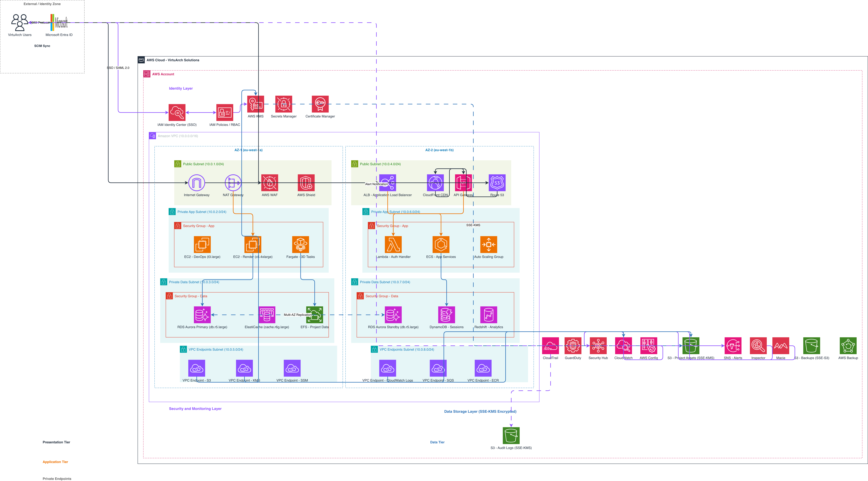
Task: Select the RDS Aurora Standby icon
Action: 393,315
